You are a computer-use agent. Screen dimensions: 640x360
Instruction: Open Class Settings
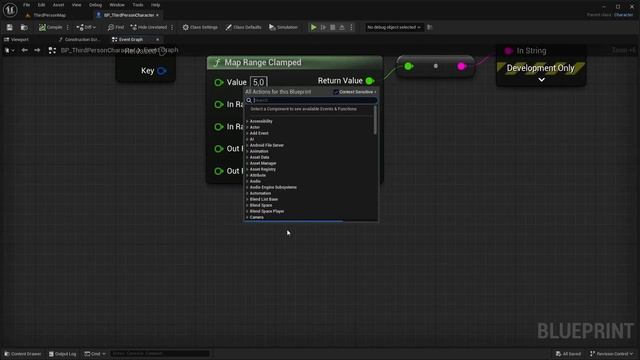[200, 27]
